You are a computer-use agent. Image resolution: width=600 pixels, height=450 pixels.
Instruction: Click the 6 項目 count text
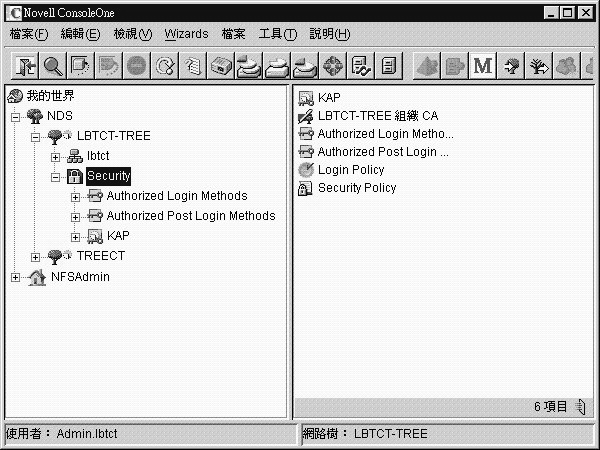(551, 406)
